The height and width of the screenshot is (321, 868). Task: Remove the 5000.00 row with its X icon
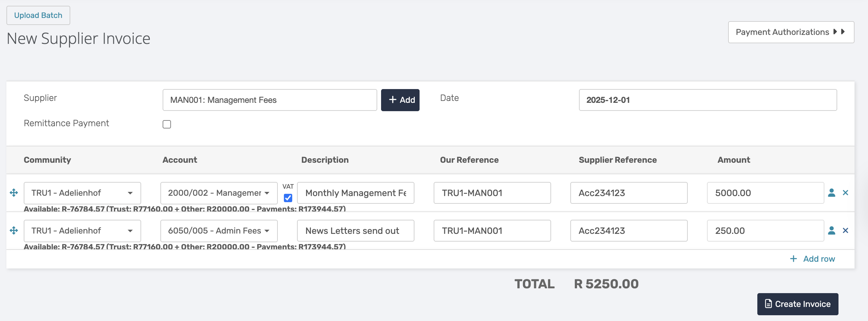pyautogui.click(x=845, y=193)
